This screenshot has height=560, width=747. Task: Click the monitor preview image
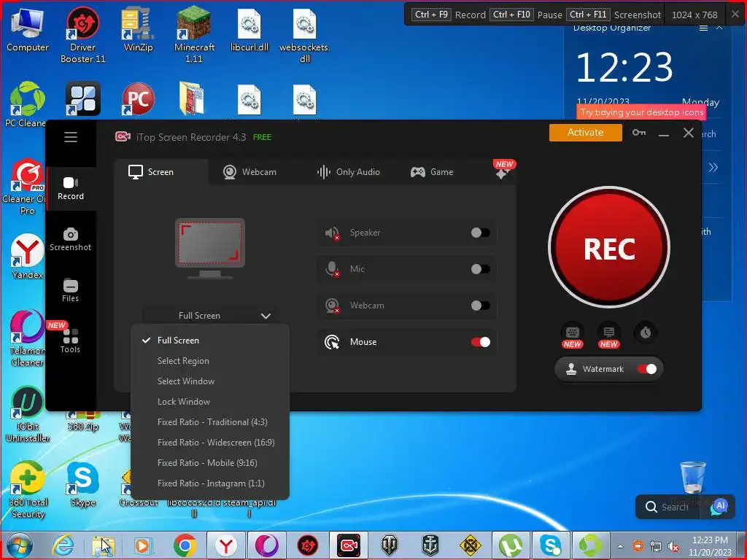coord(210,249)
